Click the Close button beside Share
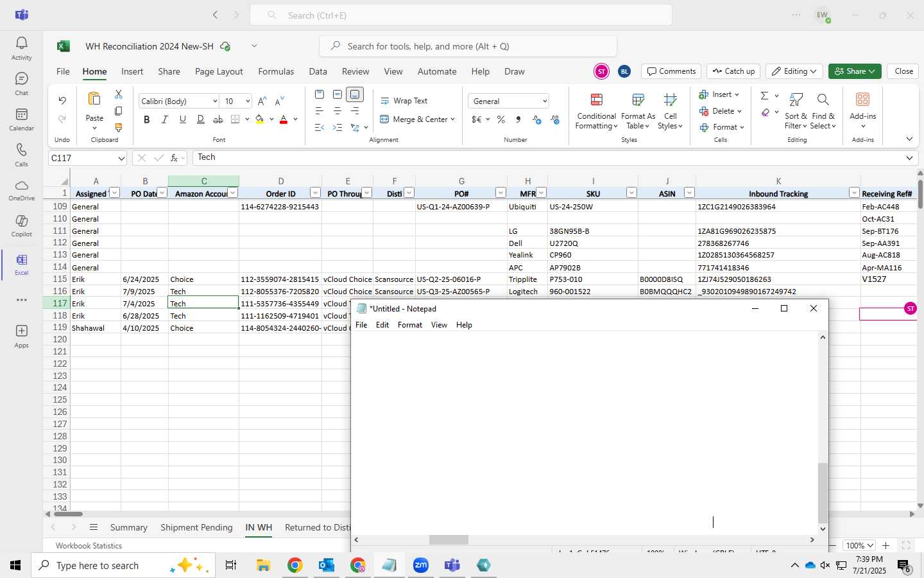The image size is (924, 578). (x=903, y=71)
